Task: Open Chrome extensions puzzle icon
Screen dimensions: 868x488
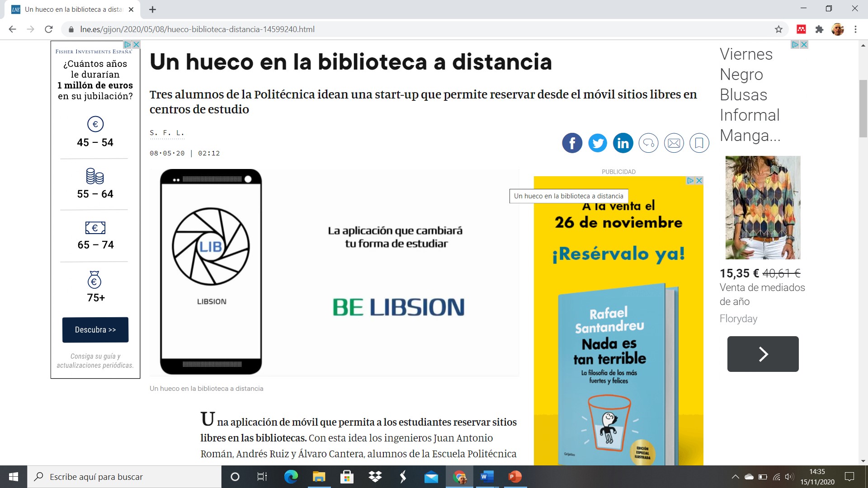Action: click(x=819, y=29)
